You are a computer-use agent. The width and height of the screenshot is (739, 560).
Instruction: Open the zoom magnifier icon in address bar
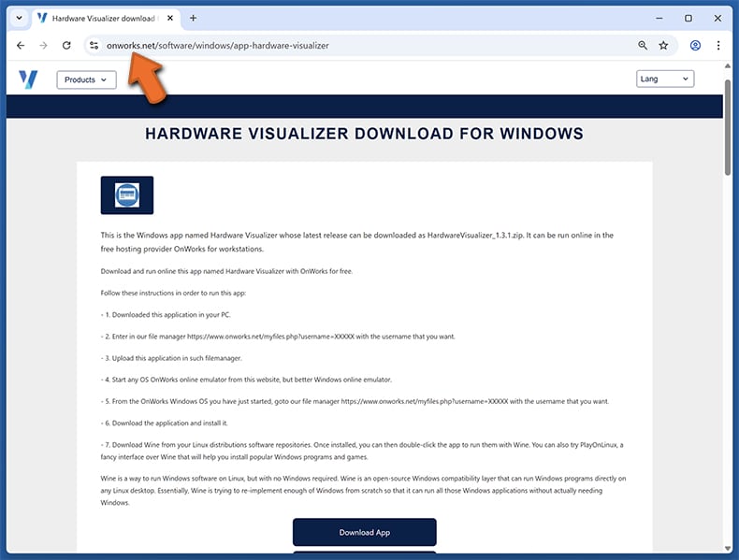pyautogui.click(x=643, y=45)
